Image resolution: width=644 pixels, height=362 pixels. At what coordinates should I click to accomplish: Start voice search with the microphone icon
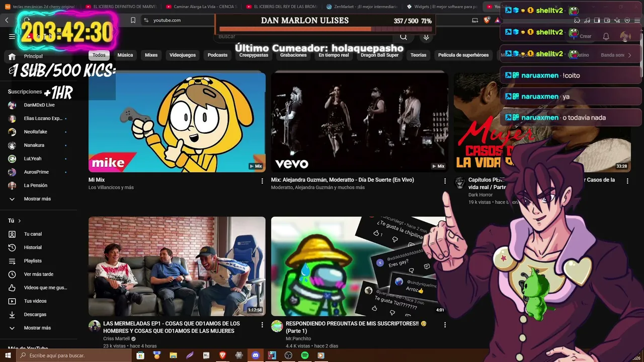pos(426,37)
